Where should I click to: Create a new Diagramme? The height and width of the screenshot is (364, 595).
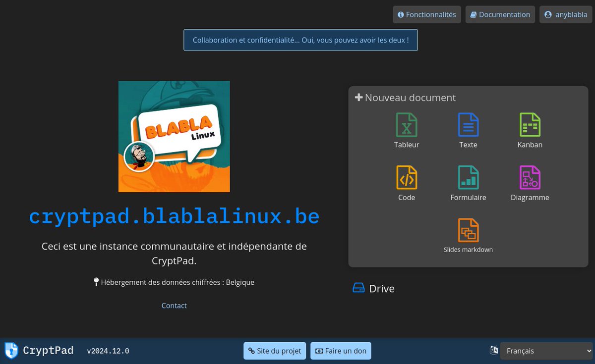pos(530,183)
